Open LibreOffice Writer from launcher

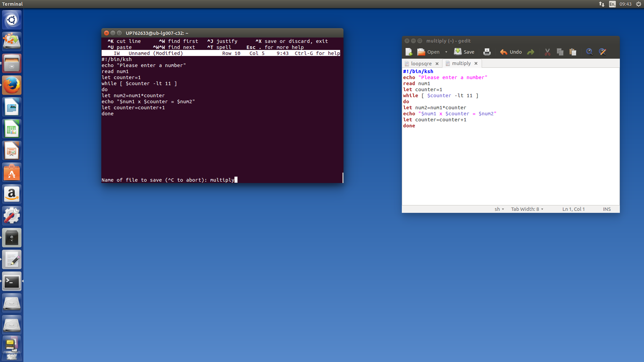coord(12,107)
